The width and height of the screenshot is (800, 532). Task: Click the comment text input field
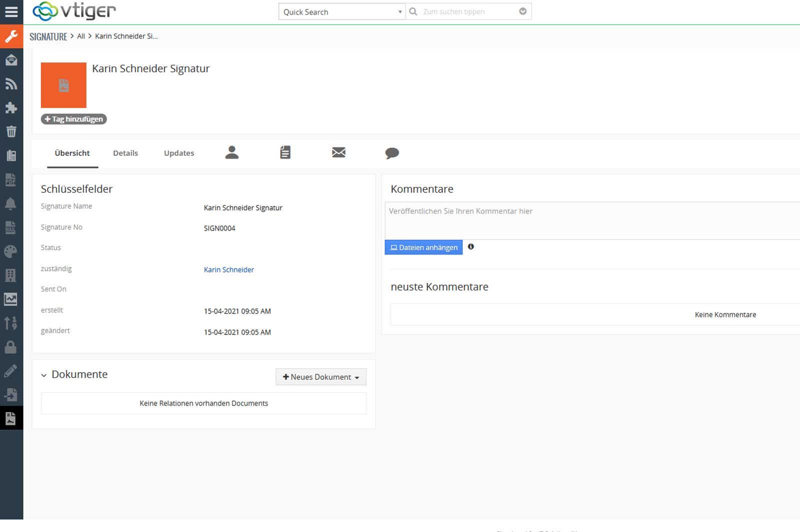[x=590, y=220]
